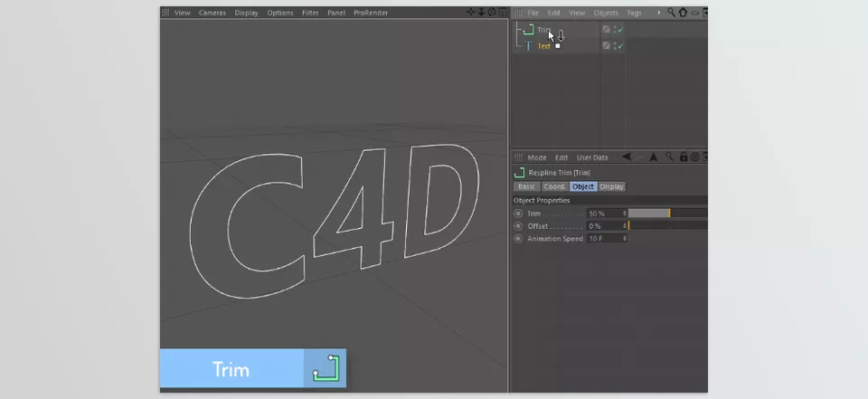Click the Attribute Manager target circle icon
This screenshot has height=399, width=868.
point(694,157)
